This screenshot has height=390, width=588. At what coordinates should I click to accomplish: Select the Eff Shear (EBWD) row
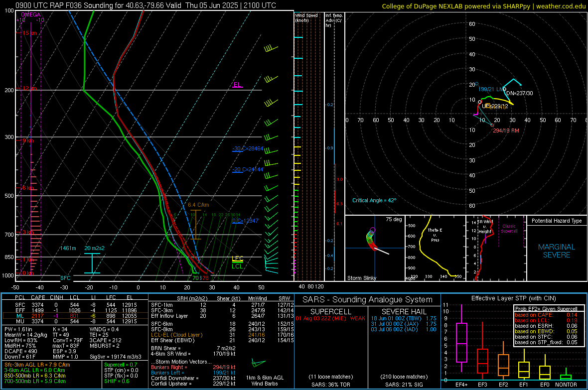tap(222, 340)
